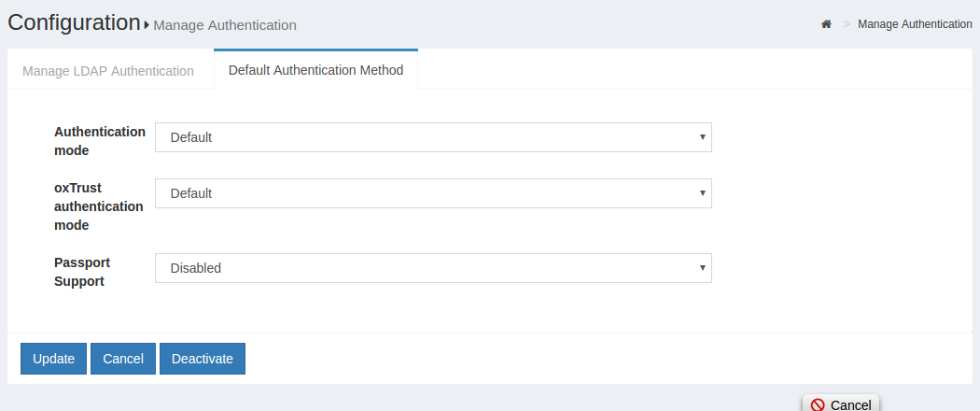The width and height of the screenshot is (980, 411).
Task: Click the blue Cancel button beside Update
Action: pos(123,359)
